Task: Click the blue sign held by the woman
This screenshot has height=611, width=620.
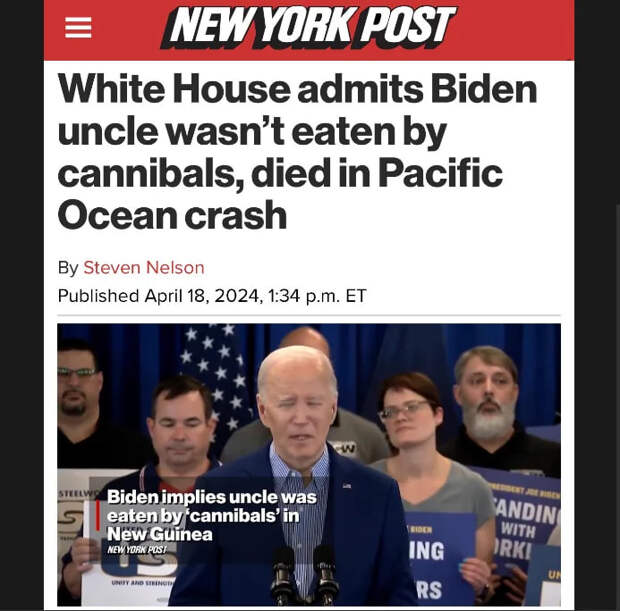Action: pos(439,558)
